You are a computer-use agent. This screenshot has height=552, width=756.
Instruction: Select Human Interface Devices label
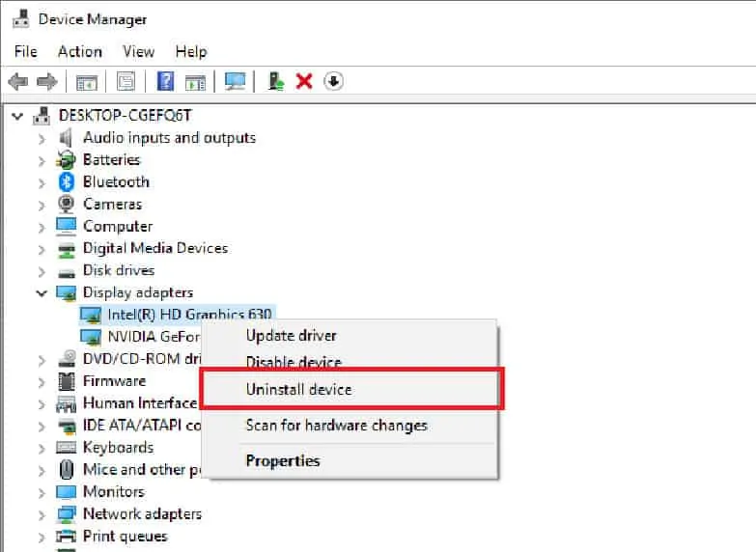click(x=140, y=402)
